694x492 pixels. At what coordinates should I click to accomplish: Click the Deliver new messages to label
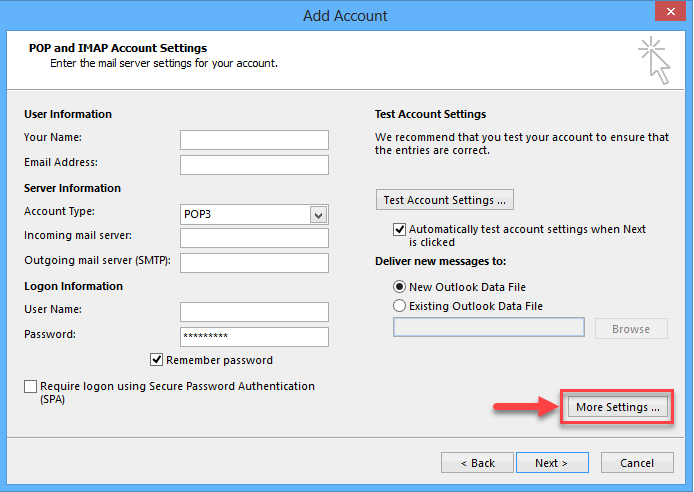pyautogui.click(x=440, y=261)
